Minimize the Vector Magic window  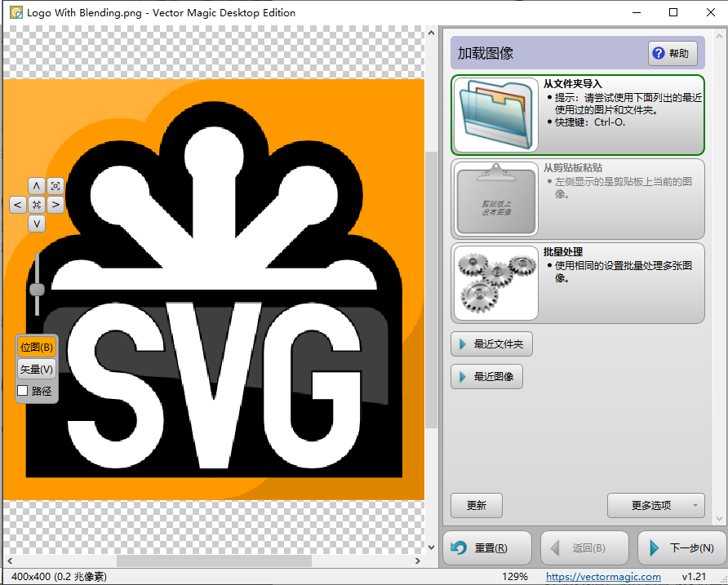click(637, 12)
